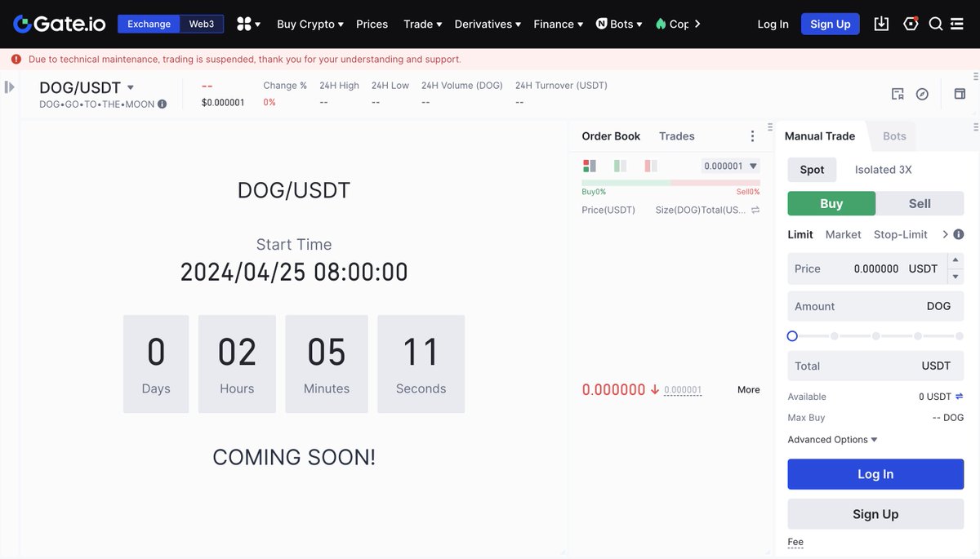Open the Finance dropdown menu

pyautogui.click(x=559, y=24)
